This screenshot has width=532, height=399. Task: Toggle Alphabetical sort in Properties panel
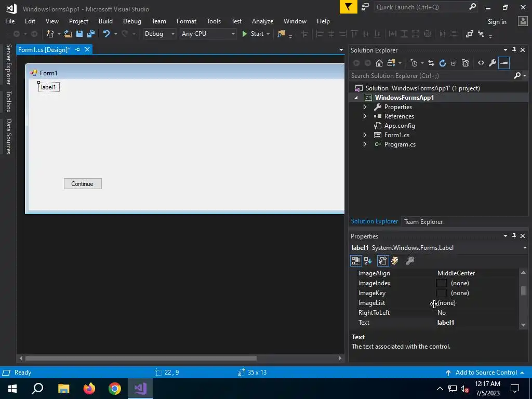368,261
